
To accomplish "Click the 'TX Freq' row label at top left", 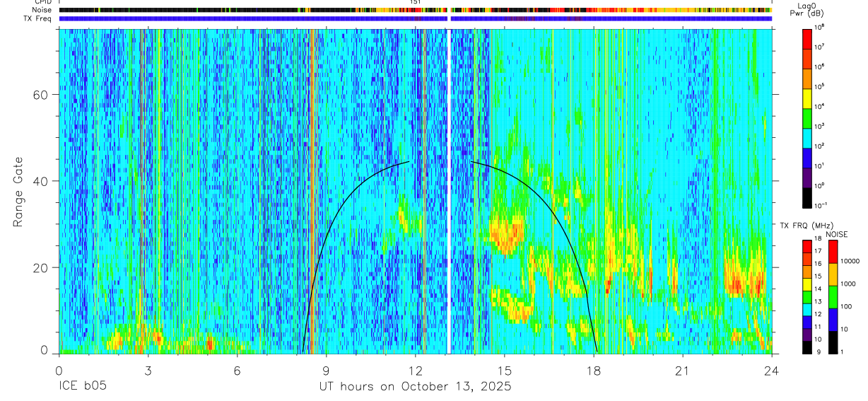I will click(x=39, y=19).
